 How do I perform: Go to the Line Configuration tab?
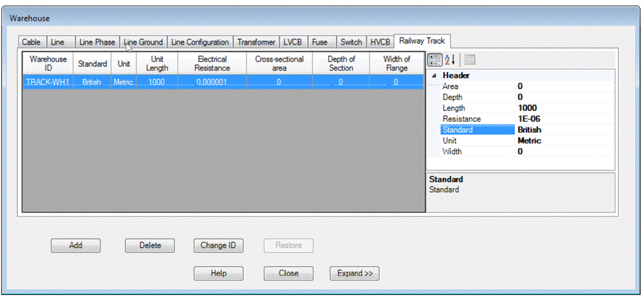click(x=200, y=42)
